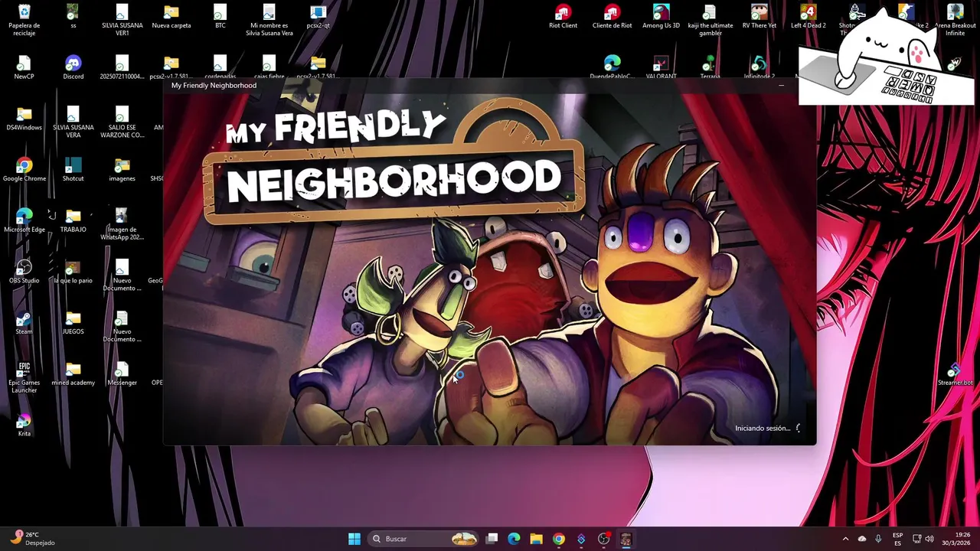Select the Left 4 Dead 2 icon
The width and height of the screenshot is (980, 551).
coord(808,17)
